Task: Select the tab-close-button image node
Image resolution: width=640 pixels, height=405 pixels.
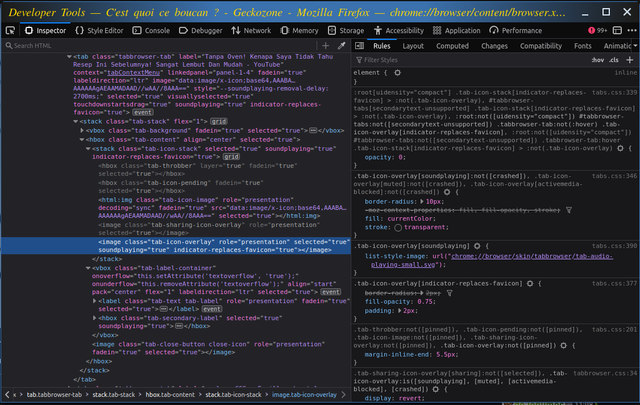Action: [208, 348]
